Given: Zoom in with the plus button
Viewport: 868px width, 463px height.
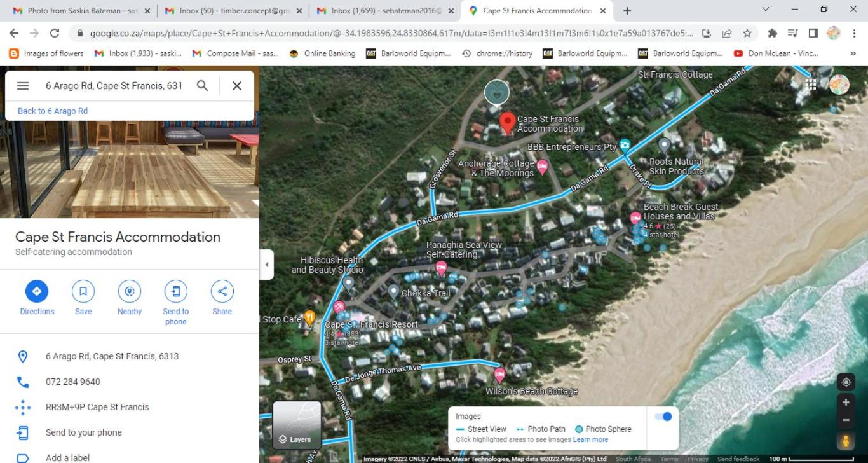Looking at the screenshot, I should coord(846,403).
